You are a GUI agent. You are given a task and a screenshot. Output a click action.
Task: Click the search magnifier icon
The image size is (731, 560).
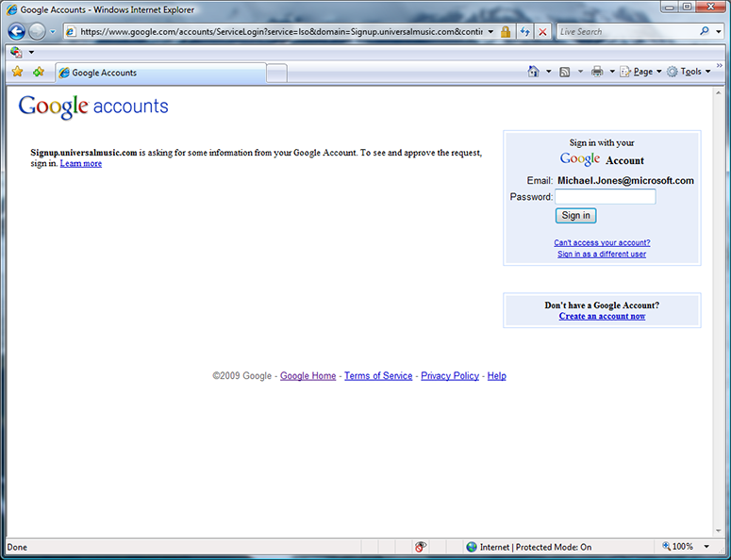pyautogui.click(x=705, y=31)
